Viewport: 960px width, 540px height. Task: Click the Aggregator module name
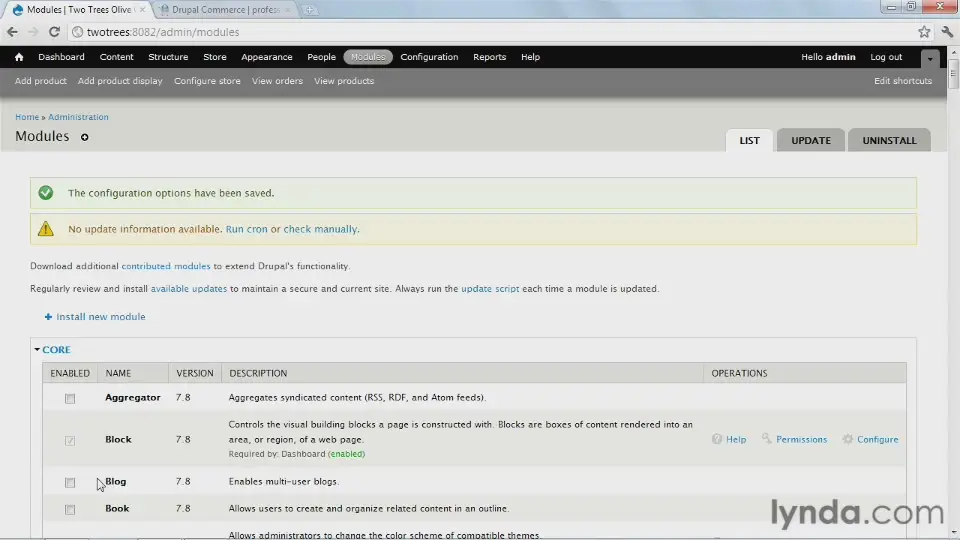[133, 397]
